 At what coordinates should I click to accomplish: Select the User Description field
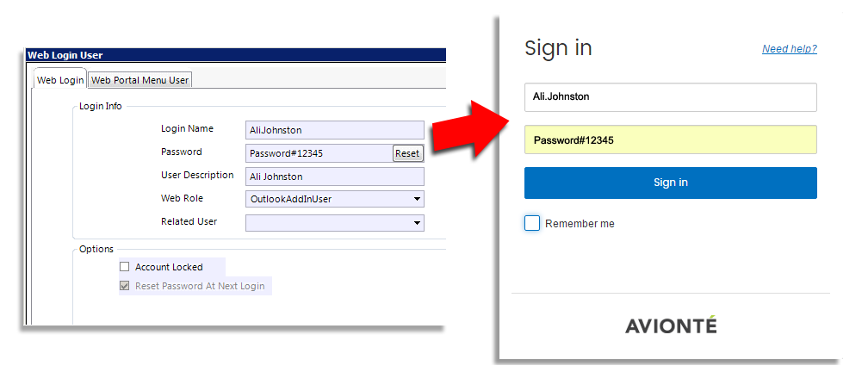(334, 177)
